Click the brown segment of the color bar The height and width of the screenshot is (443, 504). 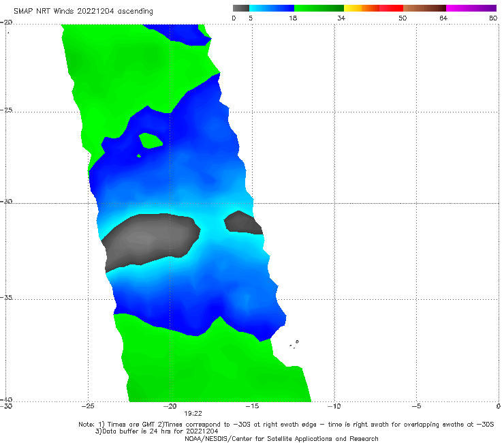(424, 8)
